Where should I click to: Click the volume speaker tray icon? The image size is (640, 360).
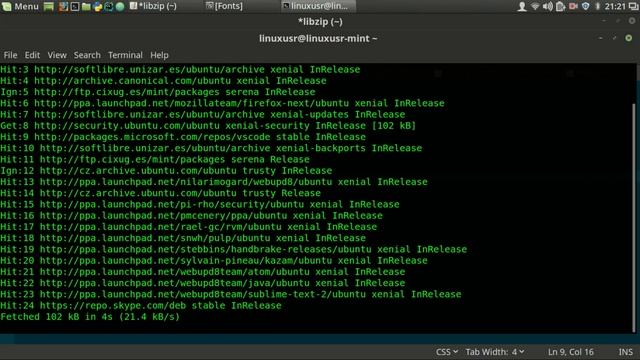point(548,6)
